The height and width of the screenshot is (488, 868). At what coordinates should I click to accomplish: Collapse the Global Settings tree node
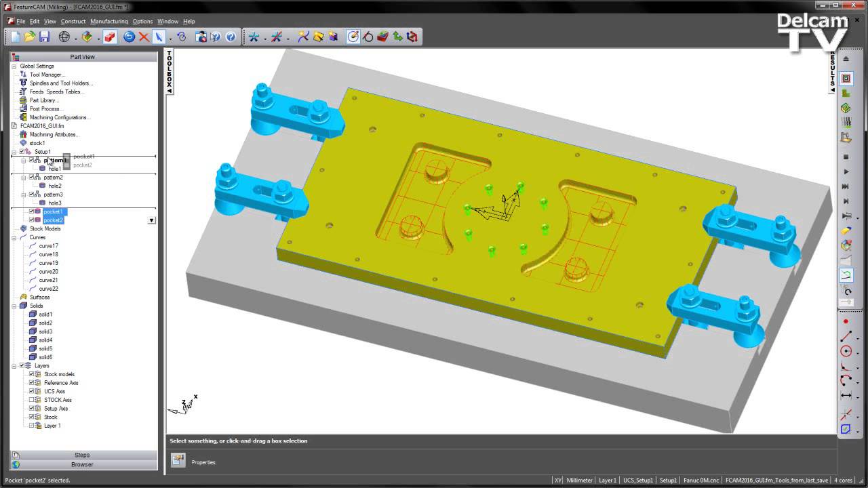[14, 66]
